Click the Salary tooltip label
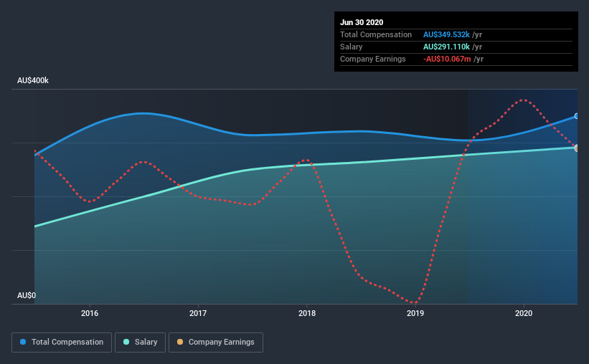 352,47
